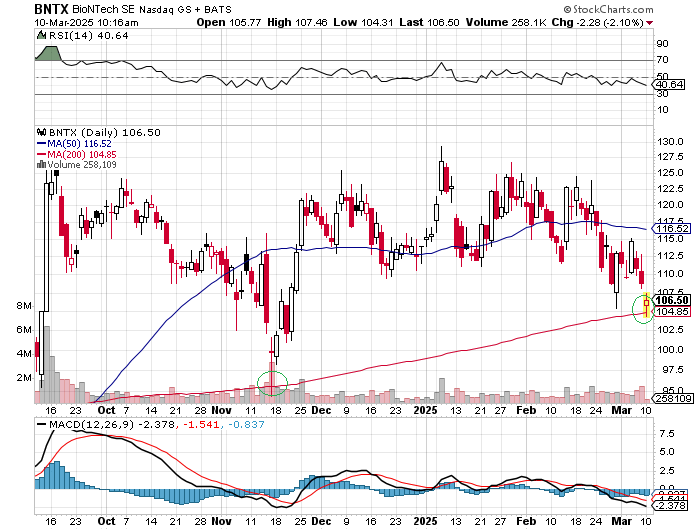This screenshot has height=530, width=700.
Task: Click Mar on the MACD panel date axis
Action: (x=621, y=522)
